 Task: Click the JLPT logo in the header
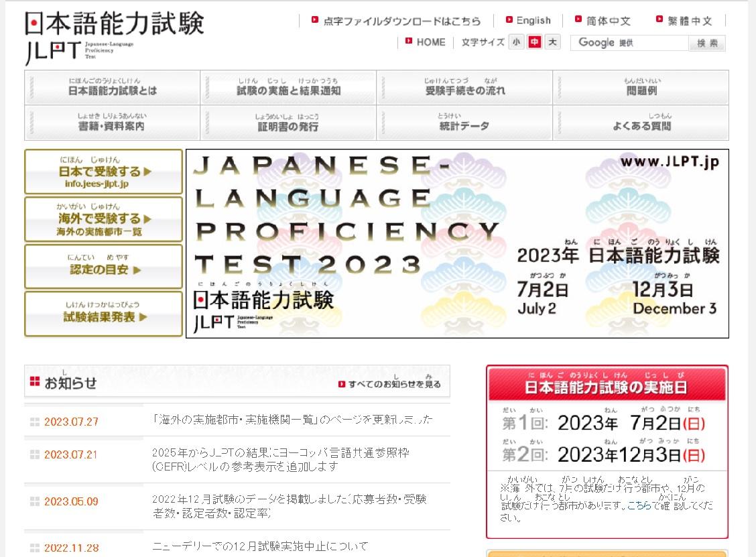pos(114,38)
